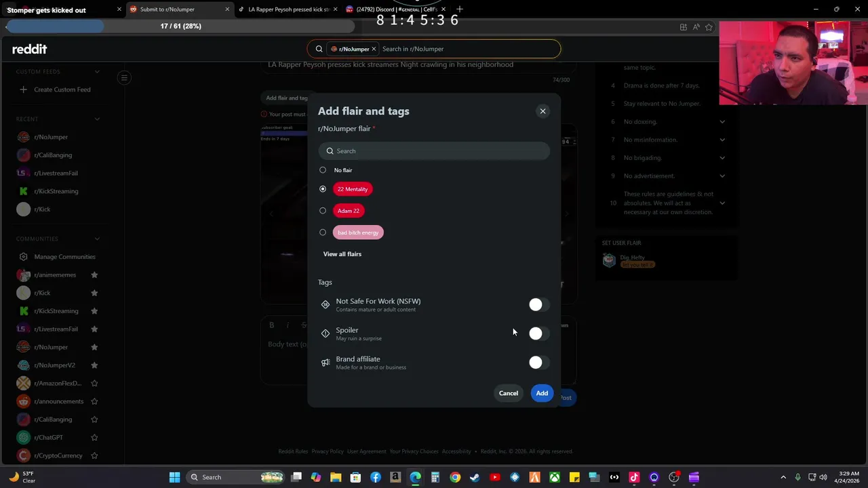This screenshot has width=868, height=488.
Task: Collapse the Custom Feeds section
Action: pyautogui.click(x=97, y=72)
